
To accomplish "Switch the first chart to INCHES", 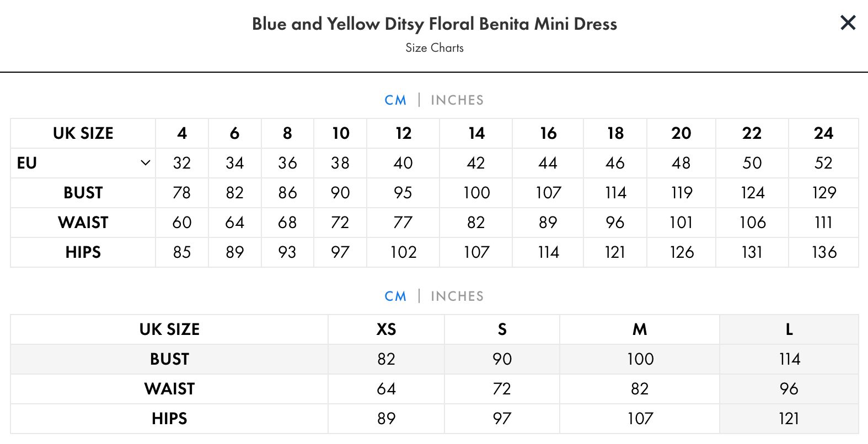I will coord(457,100).
